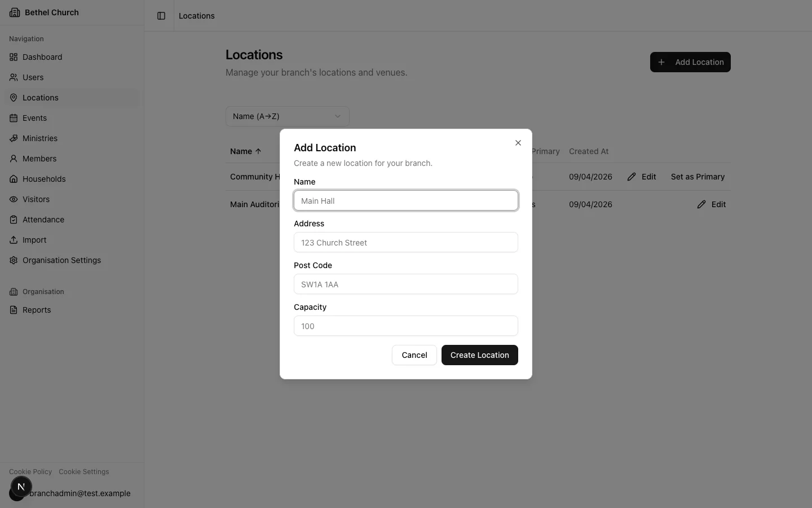Click the Locations pin icon
This screenshot has width=812, height=508.
point(14,98)
